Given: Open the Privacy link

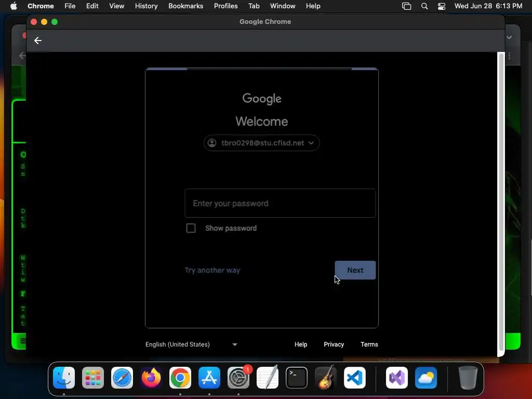Looking at the screenshot, I should point(334,344).
